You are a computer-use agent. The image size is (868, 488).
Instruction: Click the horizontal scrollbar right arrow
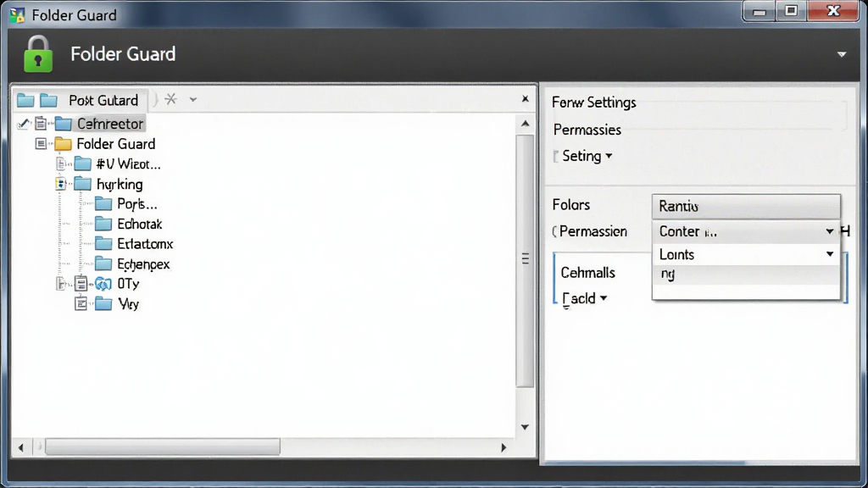(504, 447)
